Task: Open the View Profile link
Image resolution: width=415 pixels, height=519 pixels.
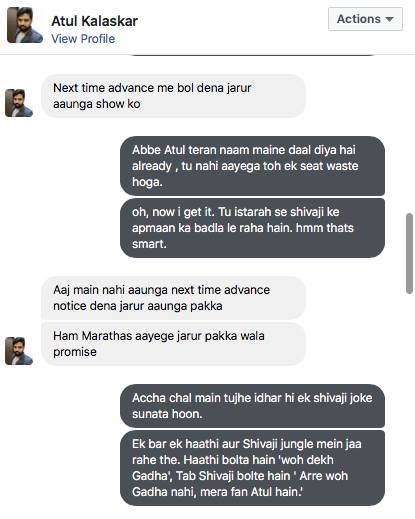Action: coord(83,39)
